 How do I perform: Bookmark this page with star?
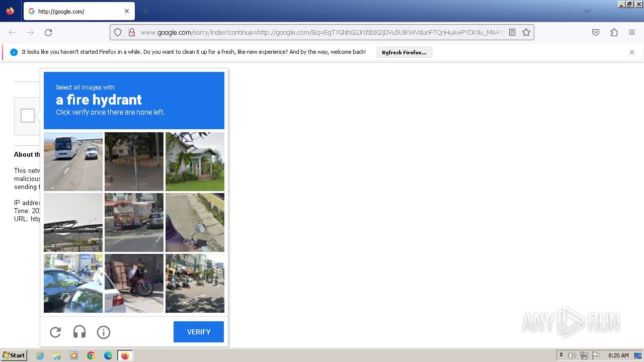[526, 32]
